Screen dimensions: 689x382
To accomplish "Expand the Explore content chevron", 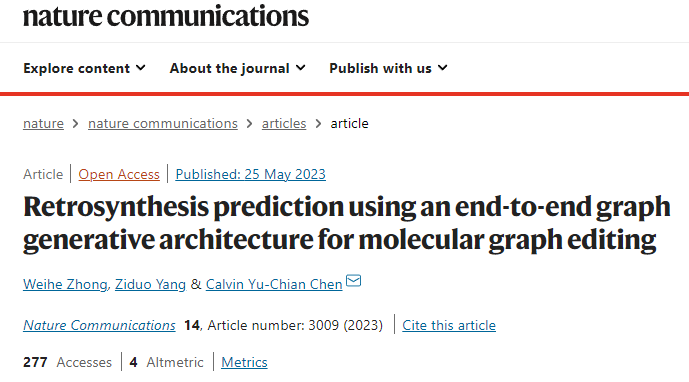I will click(x=141, y=68).
